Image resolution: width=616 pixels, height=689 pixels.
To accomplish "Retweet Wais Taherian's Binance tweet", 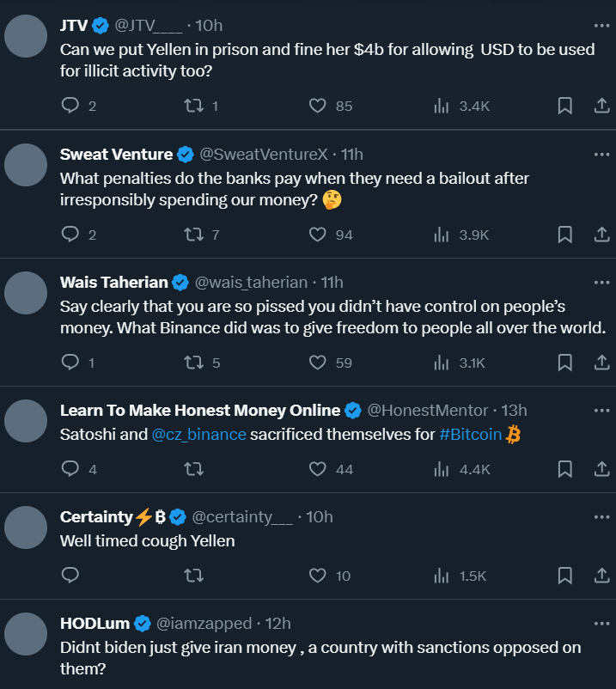I will (x=194, y=363).
